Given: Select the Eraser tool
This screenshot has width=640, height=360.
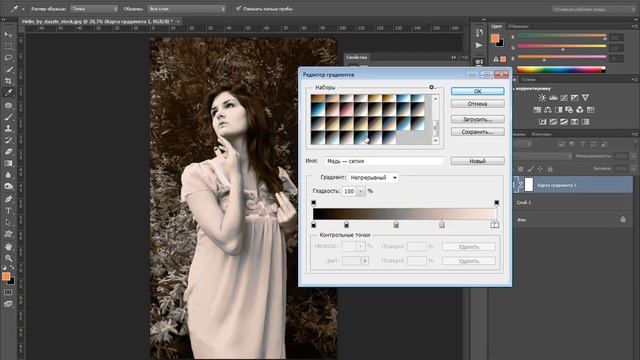Looking at the screenshot, I should pos(8,151).
